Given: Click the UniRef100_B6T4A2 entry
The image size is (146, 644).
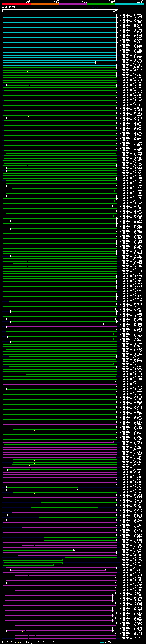Looking at the screenshot, I should pos(131,50).
